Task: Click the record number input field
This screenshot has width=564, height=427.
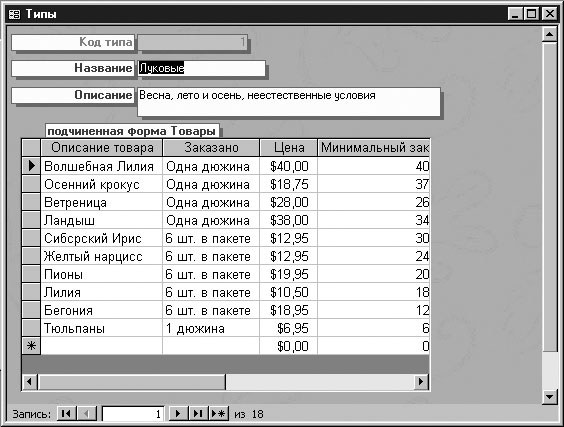Action: coord(133,414)
